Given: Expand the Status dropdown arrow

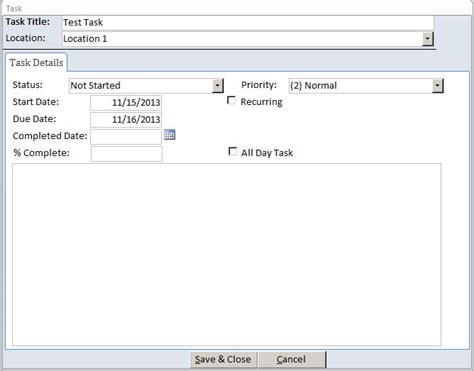Looking at the screenshot, I should click(x=218, y=86).
